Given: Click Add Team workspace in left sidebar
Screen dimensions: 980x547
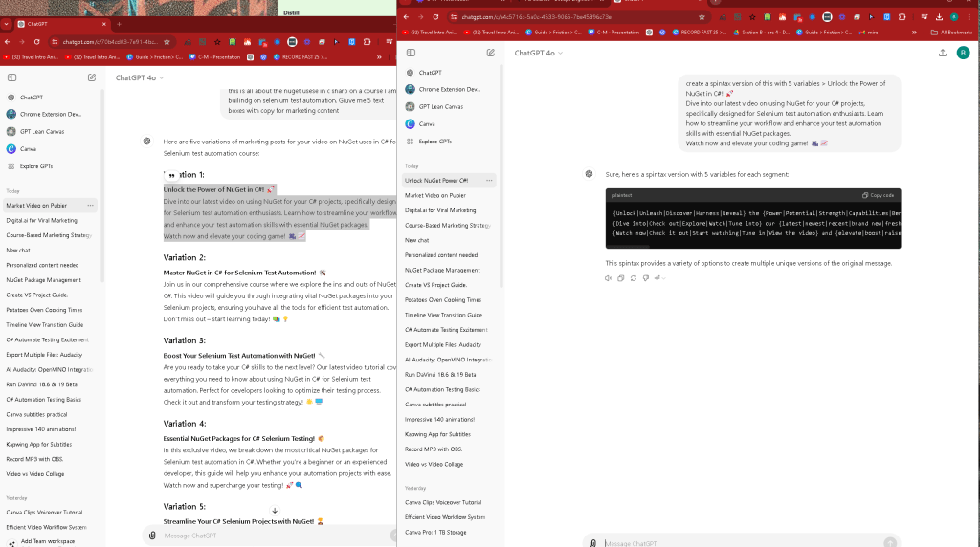Looking at the screenshot, I should coord(48,542).
